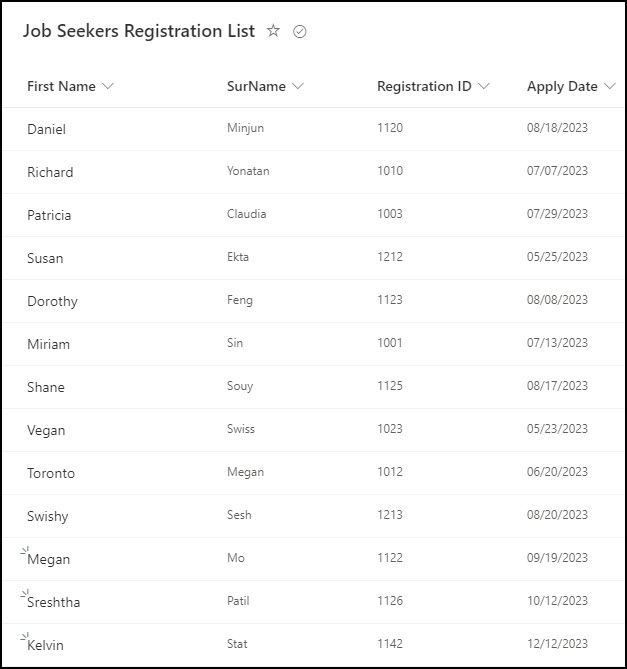Favorite the list with the star icon

point(273,31)
